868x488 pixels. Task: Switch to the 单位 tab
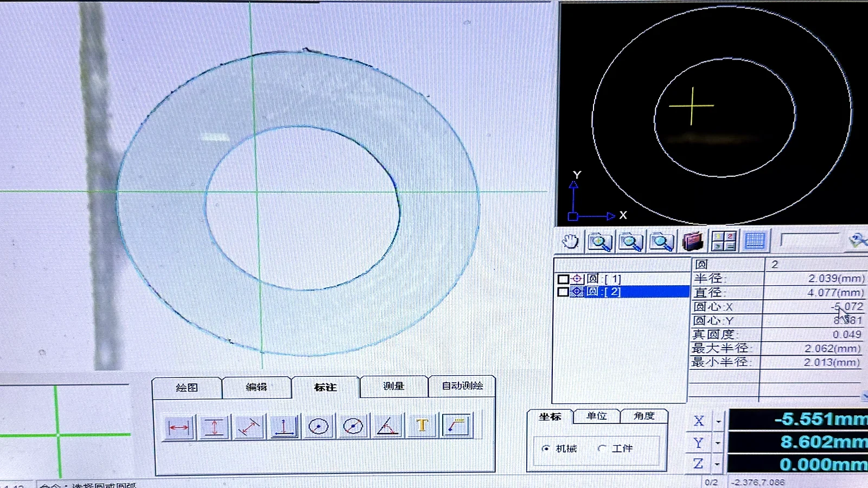597,416
